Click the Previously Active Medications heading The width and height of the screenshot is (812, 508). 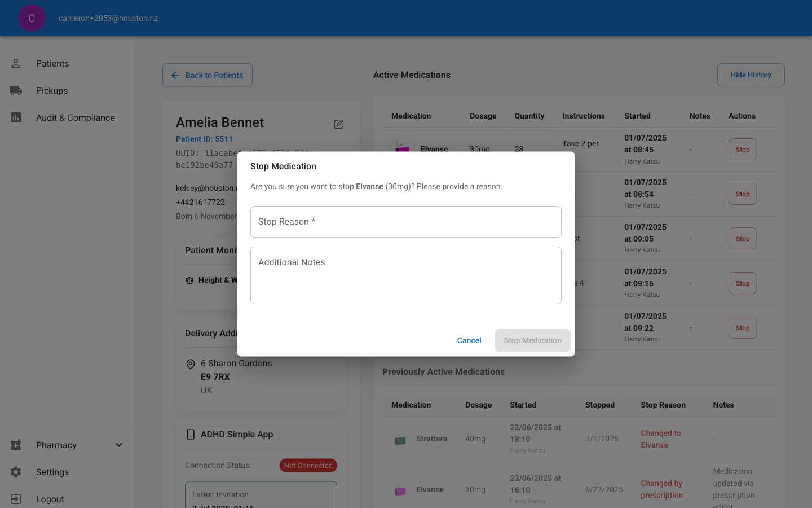(x=444, y=372)
